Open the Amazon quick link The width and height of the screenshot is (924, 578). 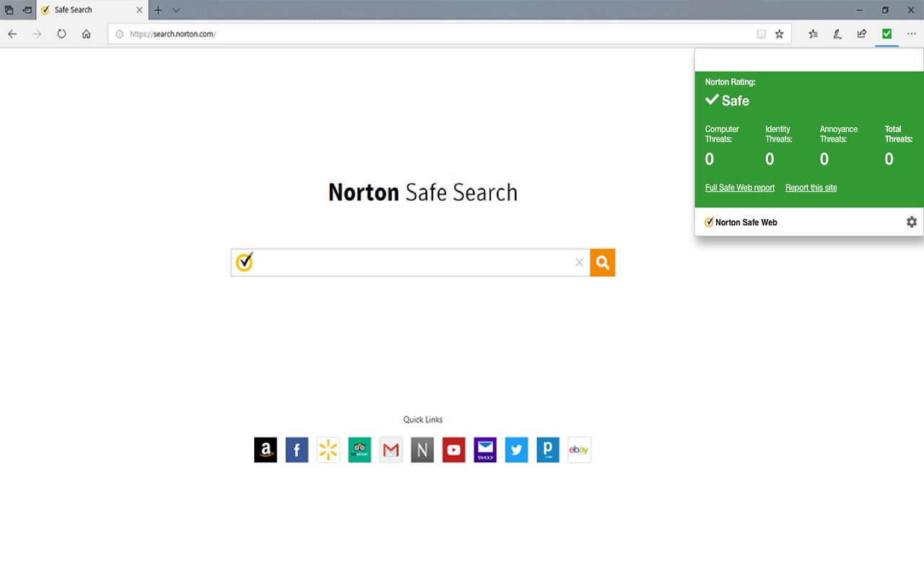[x=266, y=450]
